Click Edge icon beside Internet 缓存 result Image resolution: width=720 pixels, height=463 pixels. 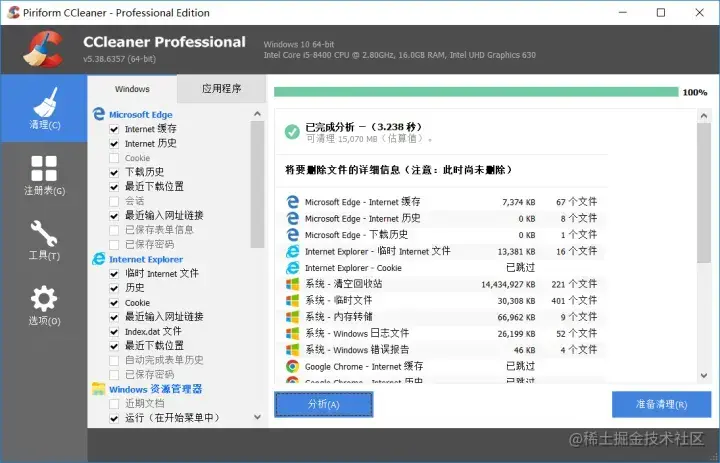click(292, 202)
